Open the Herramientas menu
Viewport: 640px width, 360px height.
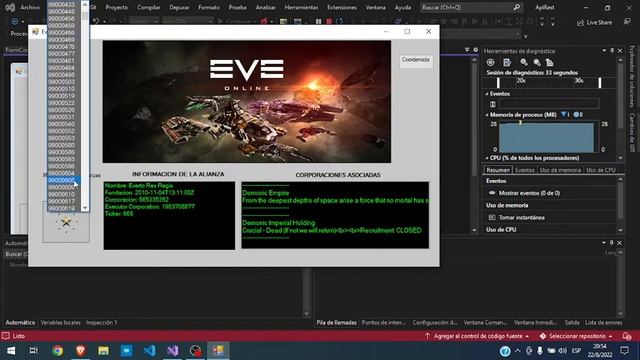301,7
